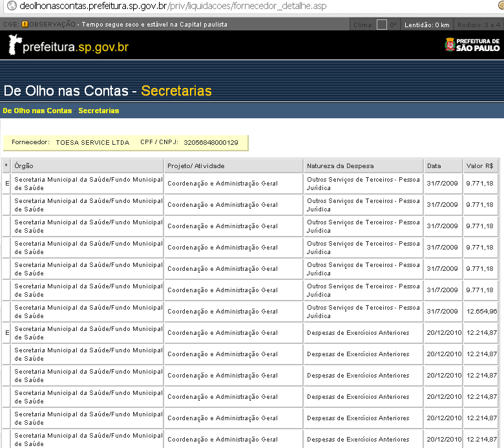Screen dimensions: 504x448
Task: Expand the 20/12/2010 row marked with E
Action: 6,333
